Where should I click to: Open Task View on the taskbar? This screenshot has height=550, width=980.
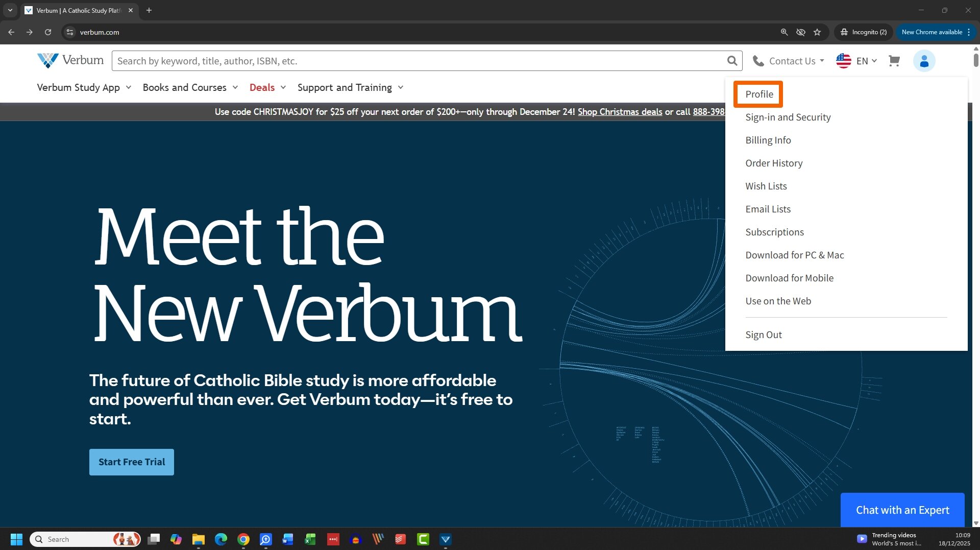[x=154, y=539]
